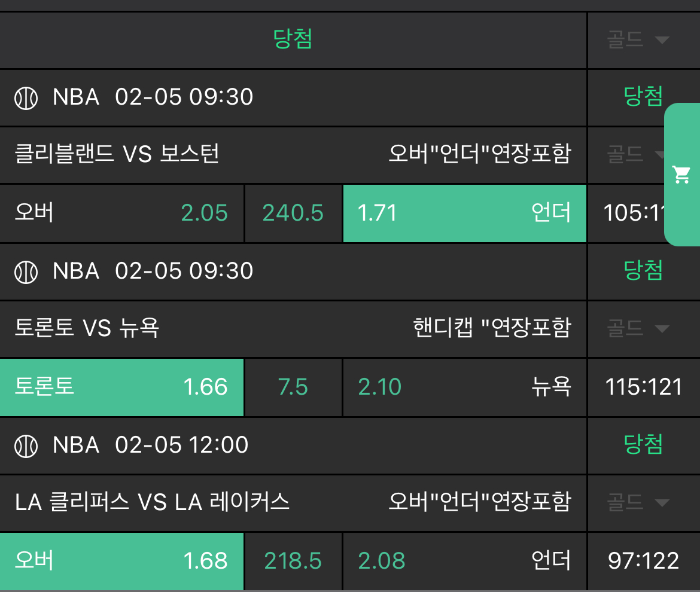Click basketball icon for Toronto vs New York game

click(26, 272)
